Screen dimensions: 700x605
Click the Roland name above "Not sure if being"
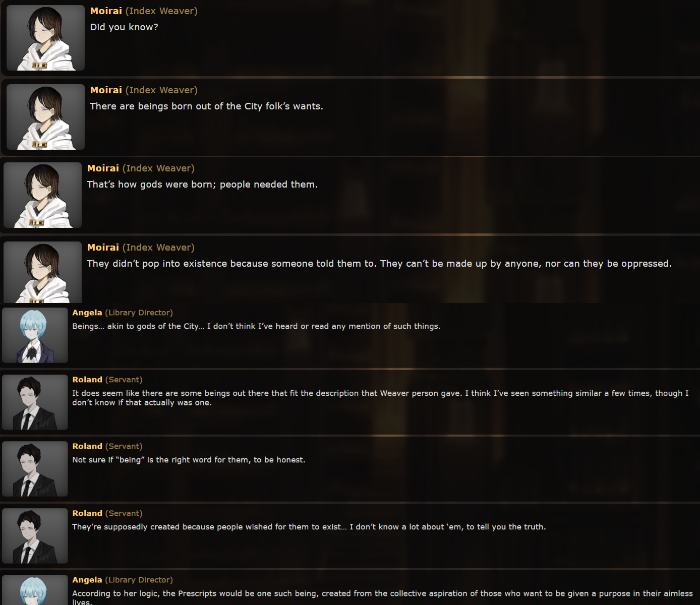tap(87, 446)
